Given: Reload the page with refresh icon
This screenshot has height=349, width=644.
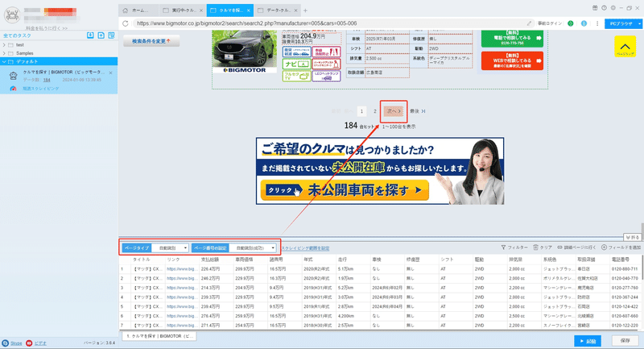Looking at the screenshot, I should (126, 23).
